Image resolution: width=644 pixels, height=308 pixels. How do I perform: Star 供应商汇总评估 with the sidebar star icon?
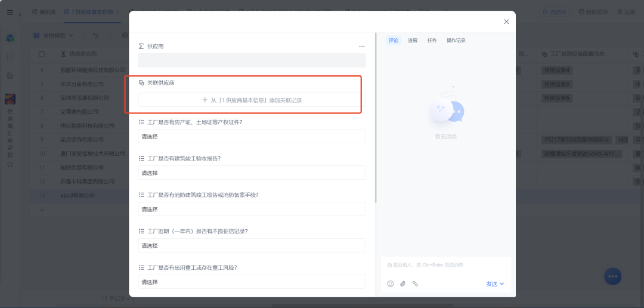10,164
